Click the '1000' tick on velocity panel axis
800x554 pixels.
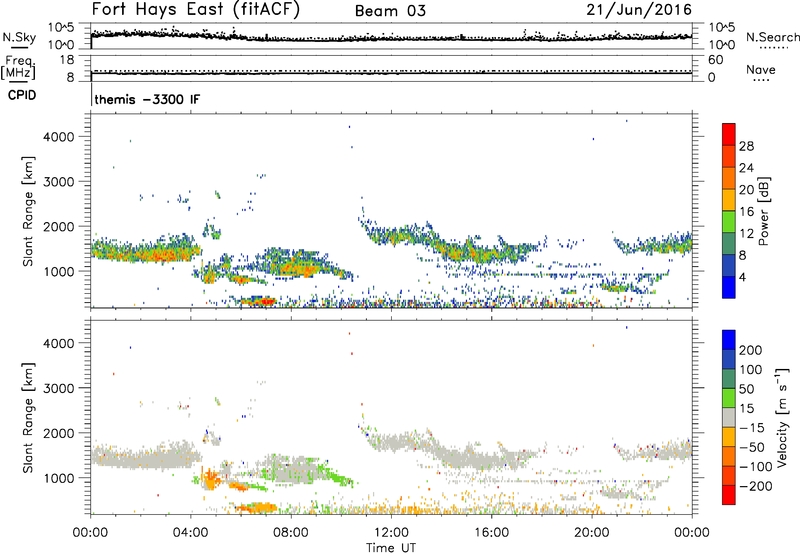click(x=59, y=478)
